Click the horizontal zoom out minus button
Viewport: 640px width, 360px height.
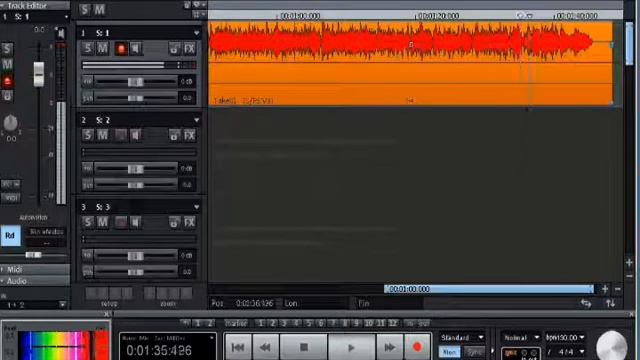(x=618, y=289)
